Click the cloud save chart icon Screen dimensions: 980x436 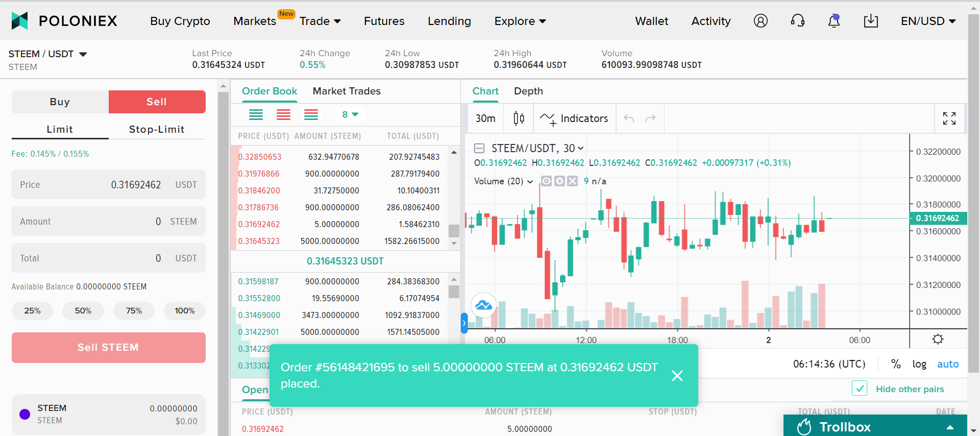[x=483, y=305]
